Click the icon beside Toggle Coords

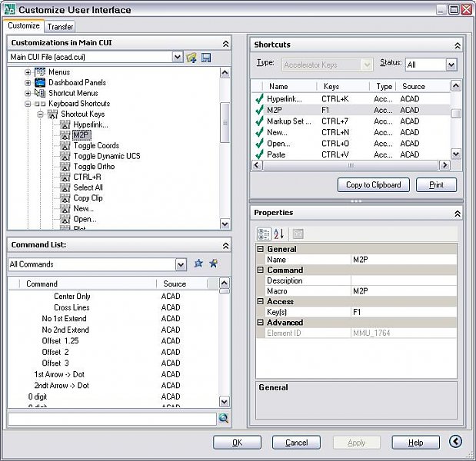[x=65, y=145]
